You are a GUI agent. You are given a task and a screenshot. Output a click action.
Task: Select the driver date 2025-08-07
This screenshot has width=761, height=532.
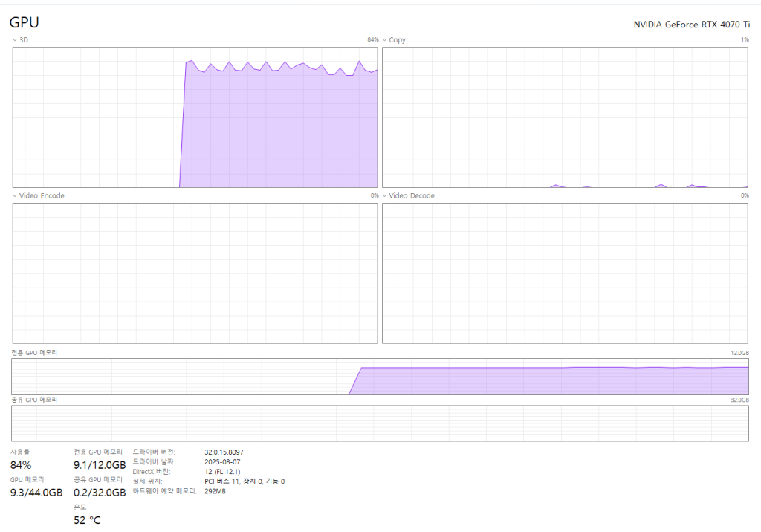221,461
